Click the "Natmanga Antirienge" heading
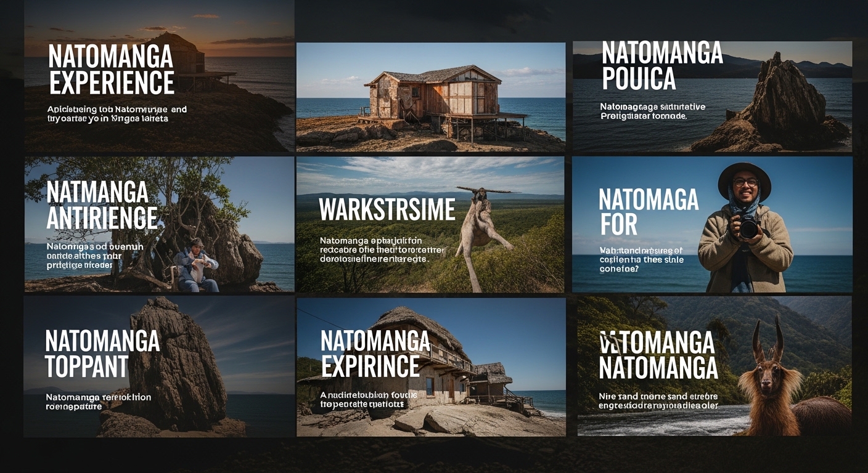The image size is (868, 473). click(x=102, y=206)
